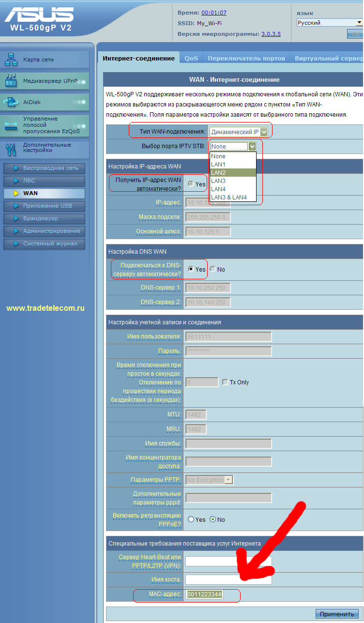Viewport: 364px width, 623px height.
Task: Choose LAN3 in IPTV port list
Action: pyautogui.click(x=233, y=181)
